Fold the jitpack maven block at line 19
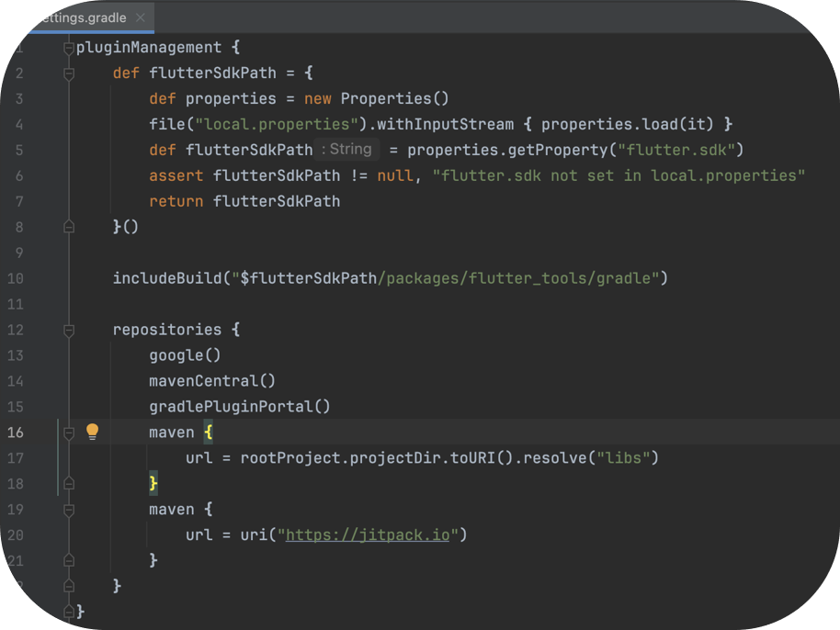The image size is (840, 630). coord(68,510)
